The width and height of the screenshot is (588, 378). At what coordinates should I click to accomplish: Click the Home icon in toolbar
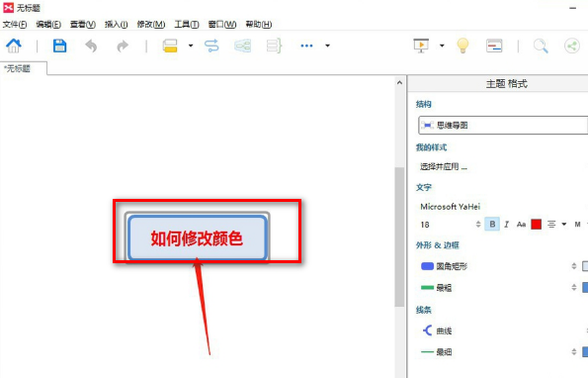14,46
